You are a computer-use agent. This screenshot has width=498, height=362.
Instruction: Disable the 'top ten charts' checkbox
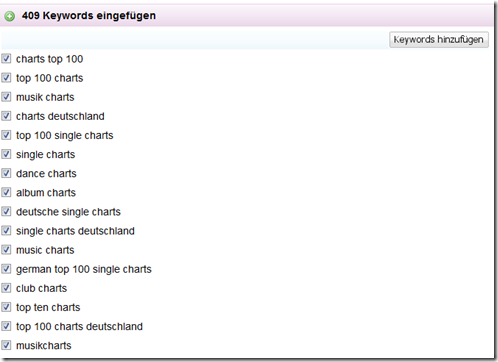(x=6, y=307)
